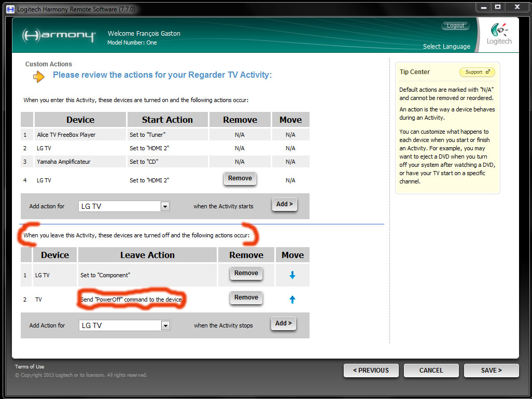
Task: Click the LG TV field in Add action for
Action: [x=124, y=206]
